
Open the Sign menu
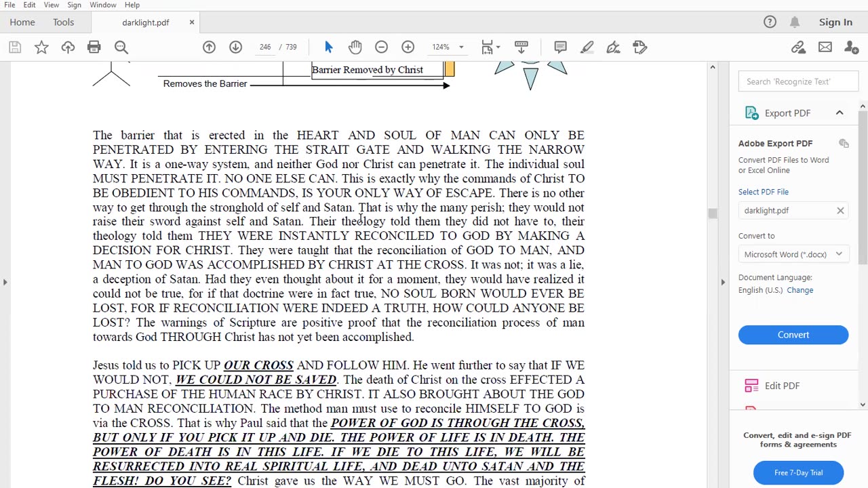(74, 5)
